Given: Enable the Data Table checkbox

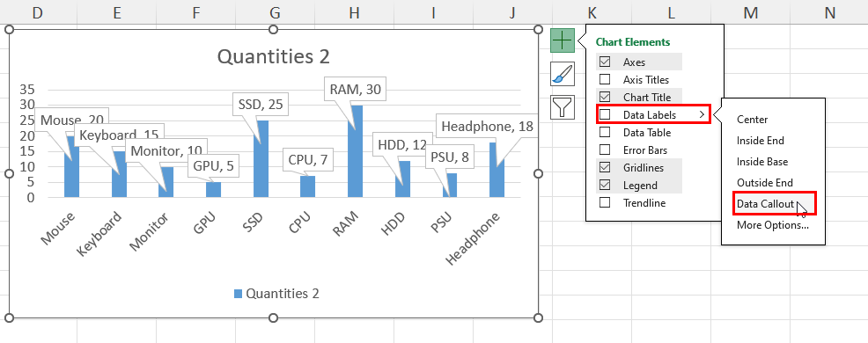Looking at the screenshot, I should pyautogui.click(x=605, y=132).
